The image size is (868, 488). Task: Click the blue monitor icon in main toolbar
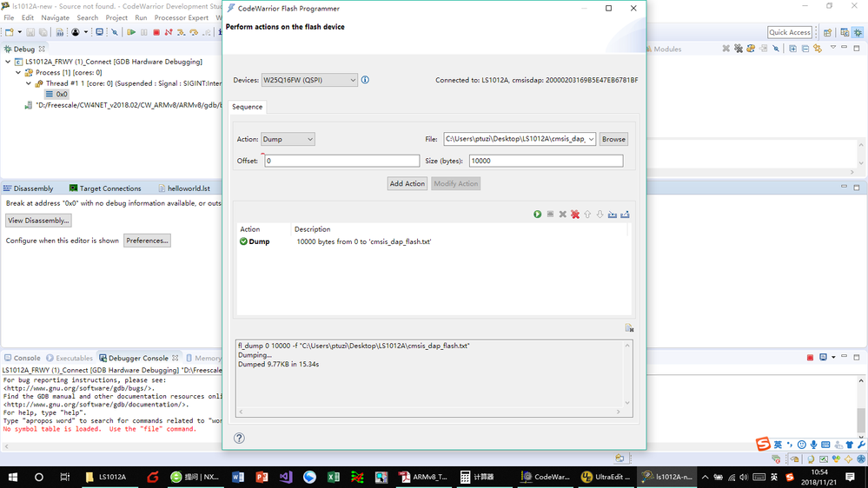(x=100, y=32)
